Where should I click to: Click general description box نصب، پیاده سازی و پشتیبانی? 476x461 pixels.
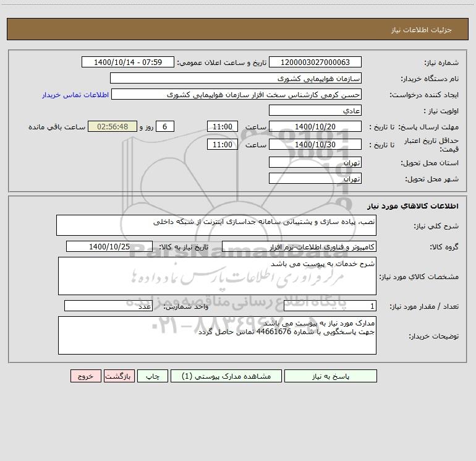click(x=216, y=225)
